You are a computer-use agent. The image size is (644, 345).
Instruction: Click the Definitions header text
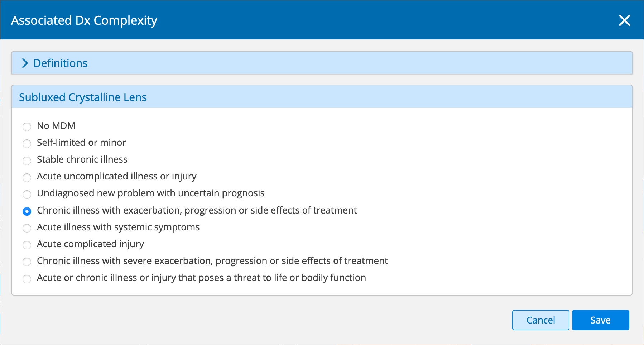pos(60,63)
